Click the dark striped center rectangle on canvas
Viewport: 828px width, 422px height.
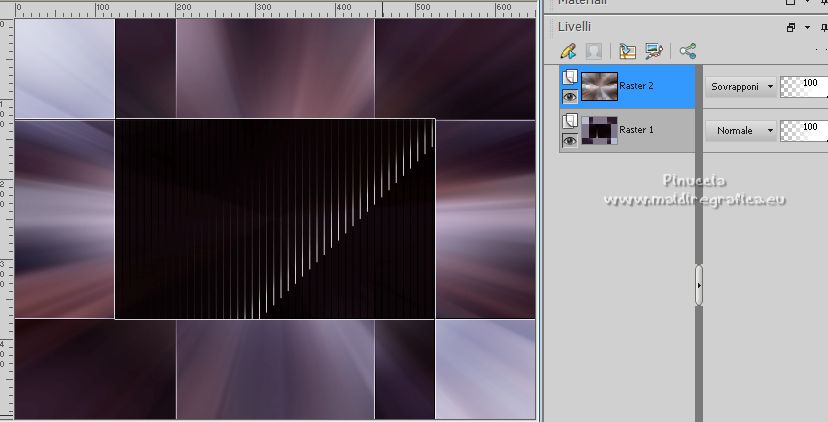275,219
